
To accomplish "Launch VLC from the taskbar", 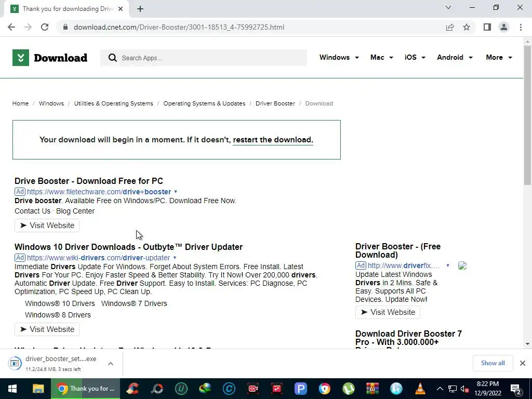I will pos(420,389).
